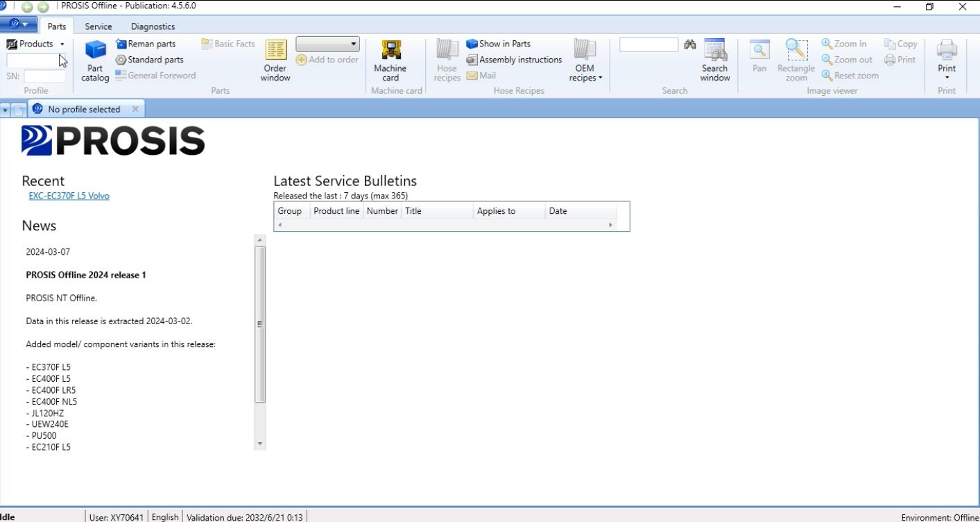Click 'English' in status bar
The width and height of the screenshot is (980, 522).
[165, 517]
